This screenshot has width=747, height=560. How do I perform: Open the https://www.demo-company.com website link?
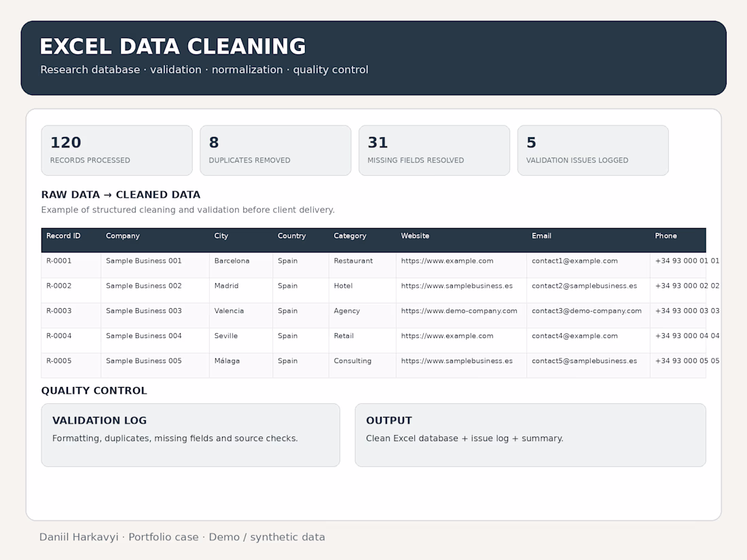(459, 311)
